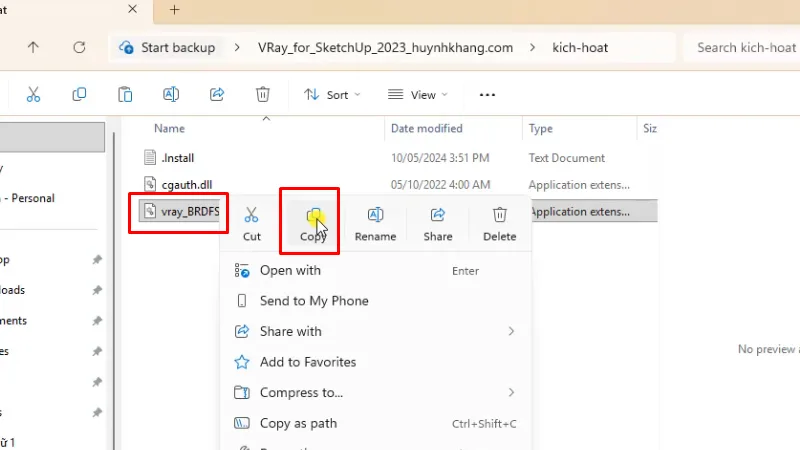The width and height of the screenshot is (800, 450).
Task: Sort by Date modified column header
Action: [427, 129]
